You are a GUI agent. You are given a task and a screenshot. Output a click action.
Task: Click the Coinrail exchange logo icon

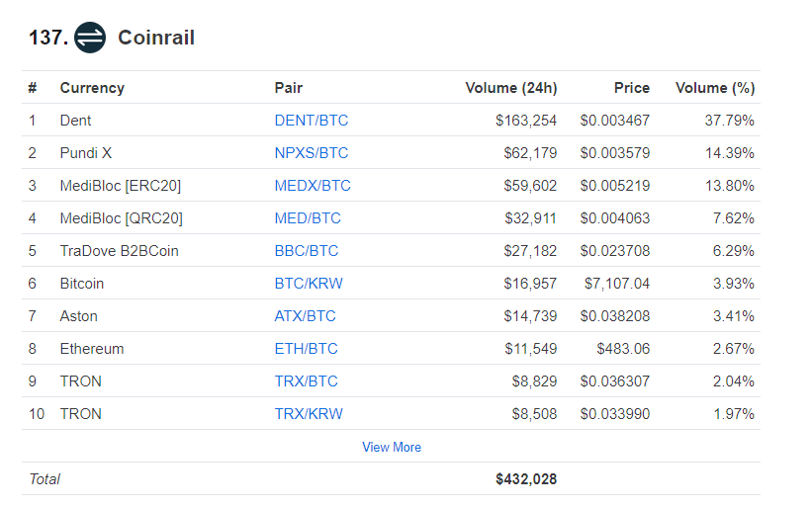tap(90, 38)
